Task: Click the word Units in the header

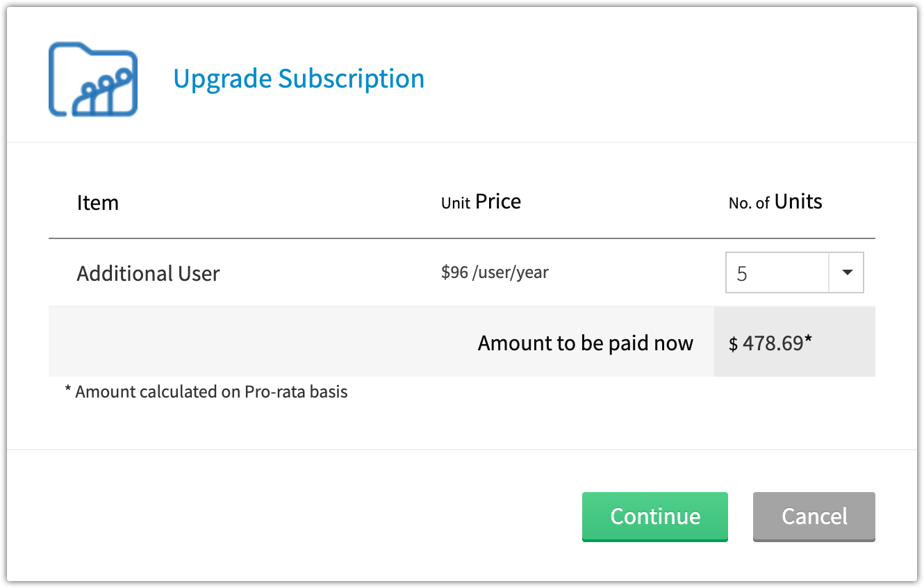Action: click(798, 202)
